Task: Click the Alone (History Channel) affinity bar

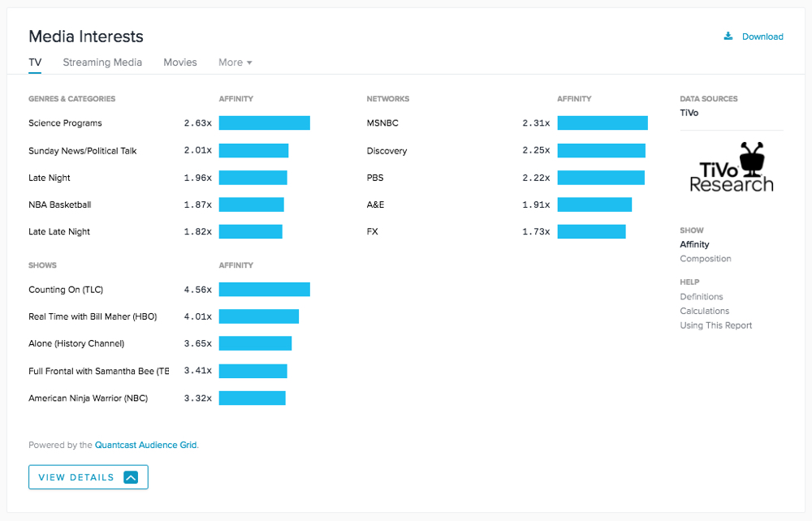Action: (255, 343)
